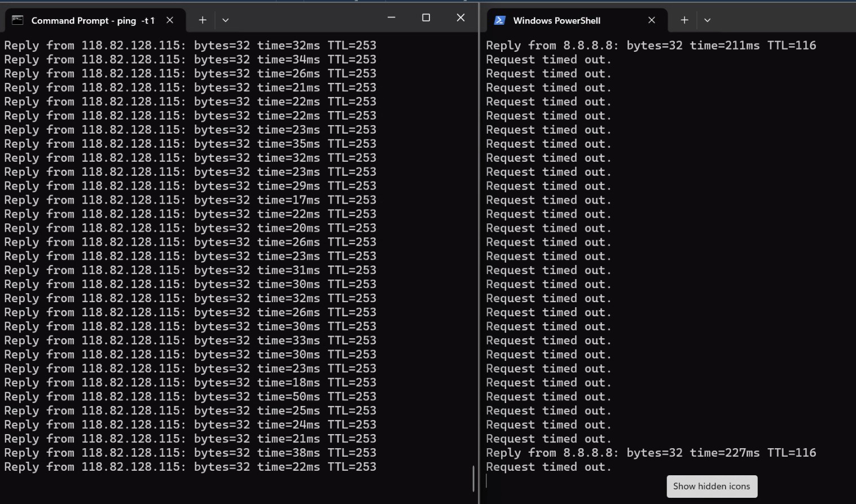Click the Command Prompt icon in the tab
The width and height of the screenshot is (856, 504).
pos(17,20)
